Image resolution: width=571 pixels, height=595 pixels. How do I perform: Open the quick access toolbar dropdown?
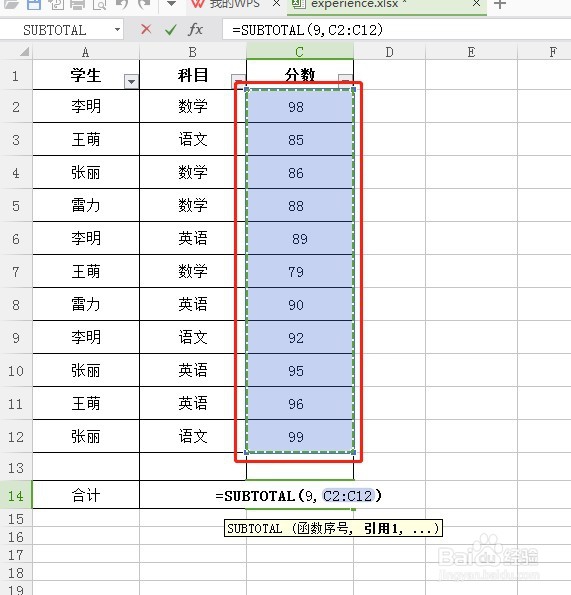coord(171,4)
